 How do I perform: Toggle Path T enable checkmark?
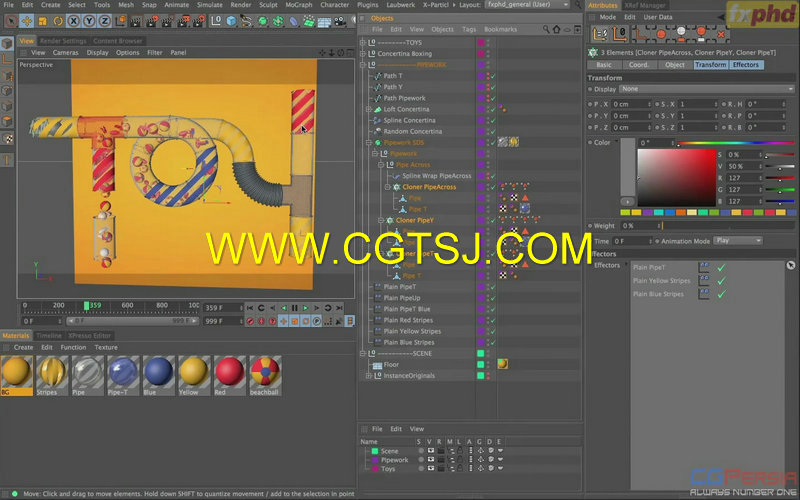(x=493, y=76)
